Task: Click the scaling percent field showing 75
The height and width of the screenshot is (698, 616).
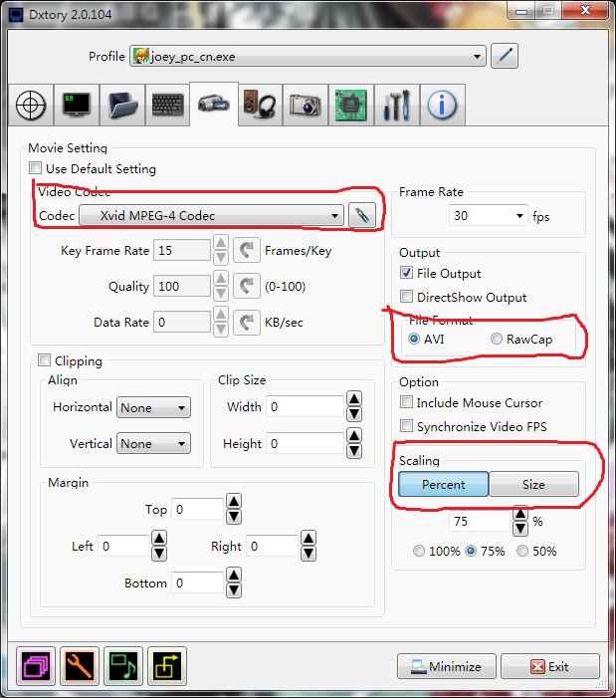Action: pos(481,521)
